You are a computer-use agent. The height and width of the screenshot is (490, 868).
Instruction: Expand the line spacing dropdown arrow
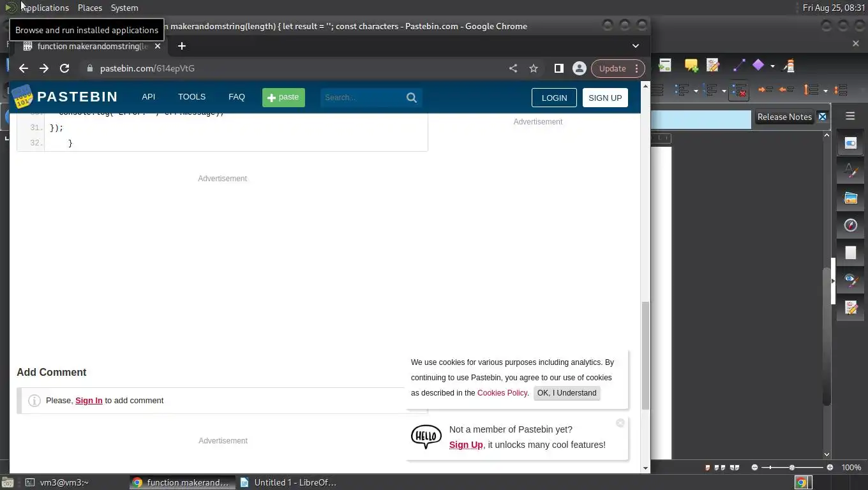(x=825, y=91)
